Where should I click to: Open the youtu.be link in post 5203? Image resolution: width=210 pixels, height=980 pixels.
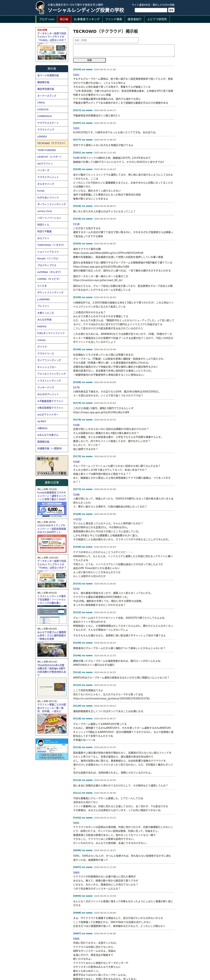pyautogui.click(x=108, y=253)
